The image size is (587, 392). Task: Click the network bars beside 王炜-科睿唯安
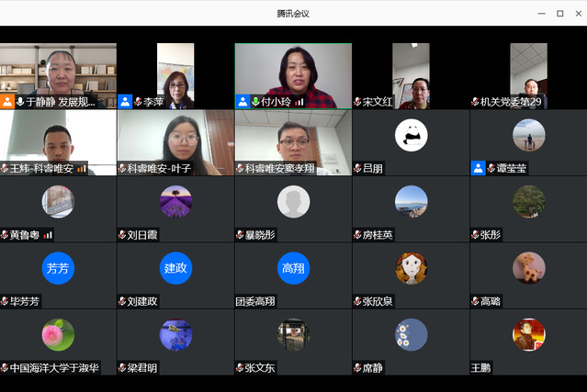[81, 169]
